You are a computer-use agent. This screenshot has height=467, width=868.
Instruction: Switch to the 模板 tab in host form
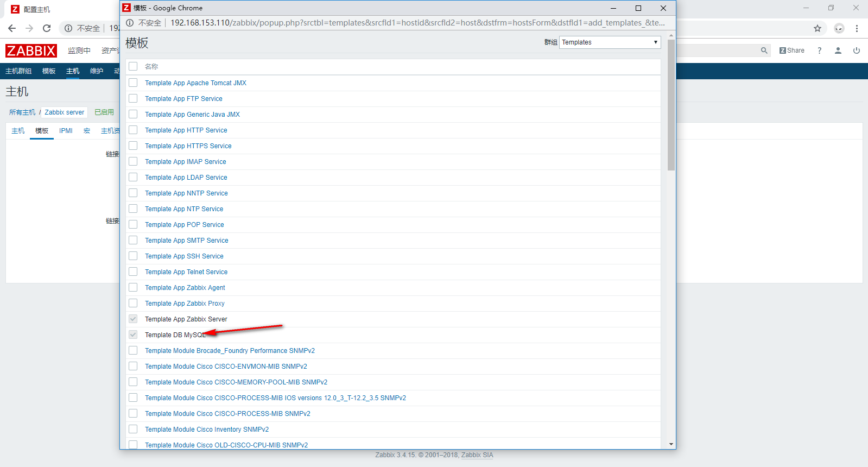[x=42, y=131]
